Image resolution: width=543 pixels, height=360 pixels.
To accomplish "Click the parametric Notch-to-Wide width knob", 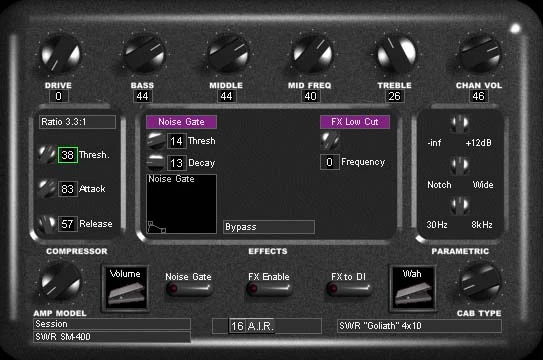I will (x=460, y=165).
